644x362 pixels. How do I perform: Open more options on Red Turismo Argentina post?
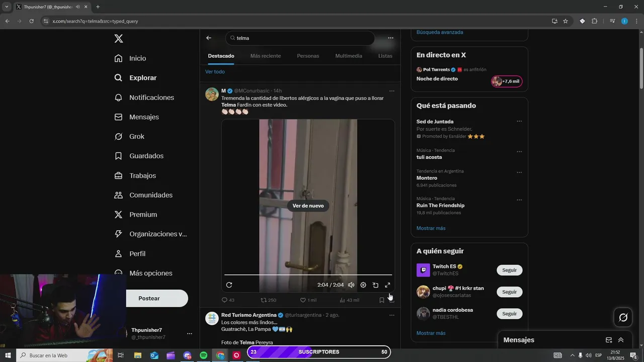point(392,315)
